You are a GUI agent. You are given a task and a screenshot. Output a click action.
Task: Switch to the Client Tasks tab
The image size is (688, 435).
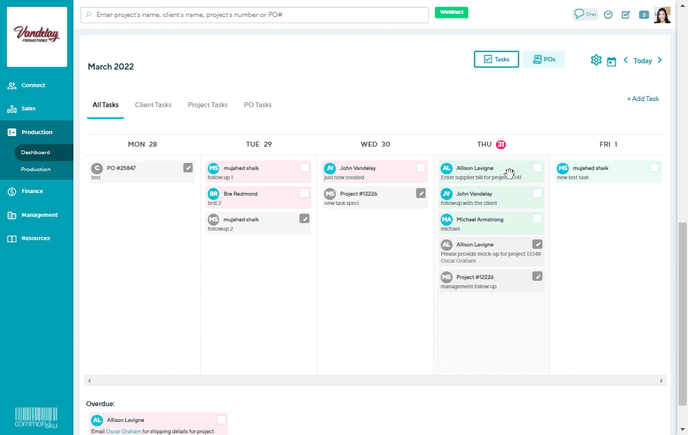[x=153, y=104]
